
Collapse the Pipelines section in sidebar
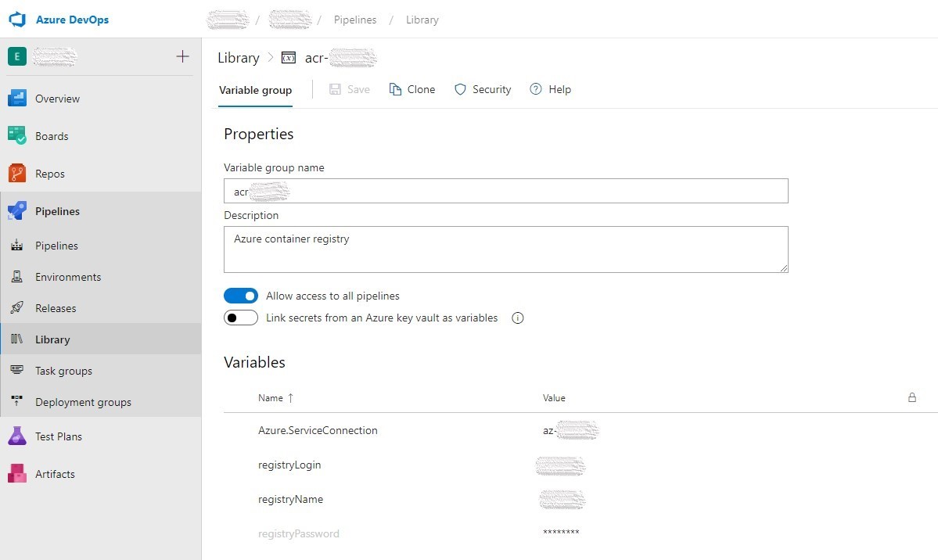tap(57, 211)
